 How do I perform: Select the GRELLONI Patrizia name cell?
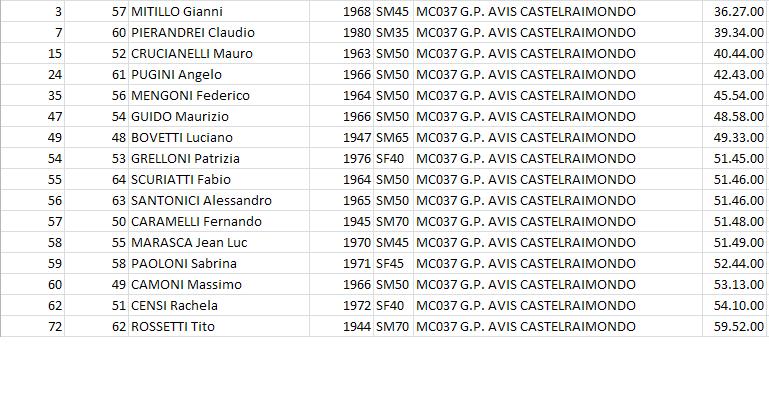219,158
